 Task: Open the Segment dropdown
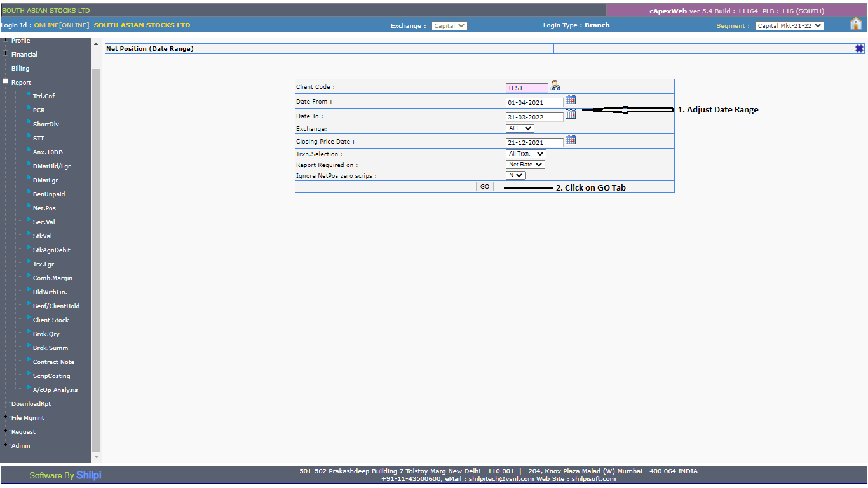[789, 26]
